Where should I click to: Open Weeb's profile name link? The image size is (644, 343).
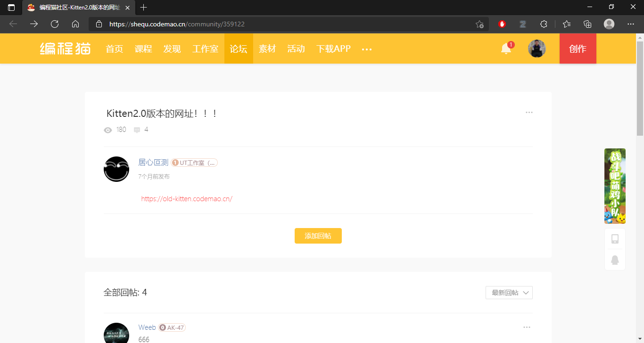pyautogui.click(x=147, y=327)
